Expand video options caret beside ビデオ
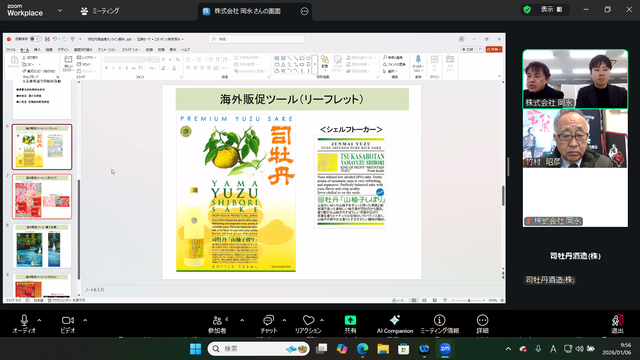Screen dimensions: 640x360 click(85, 320)
